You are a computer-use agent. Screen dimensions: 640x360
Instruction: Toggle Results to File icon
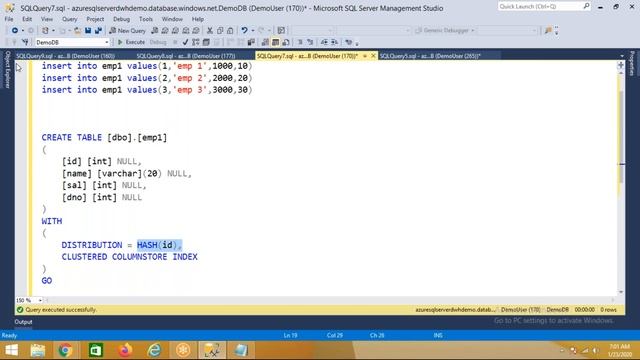click(x=286, y=42)
